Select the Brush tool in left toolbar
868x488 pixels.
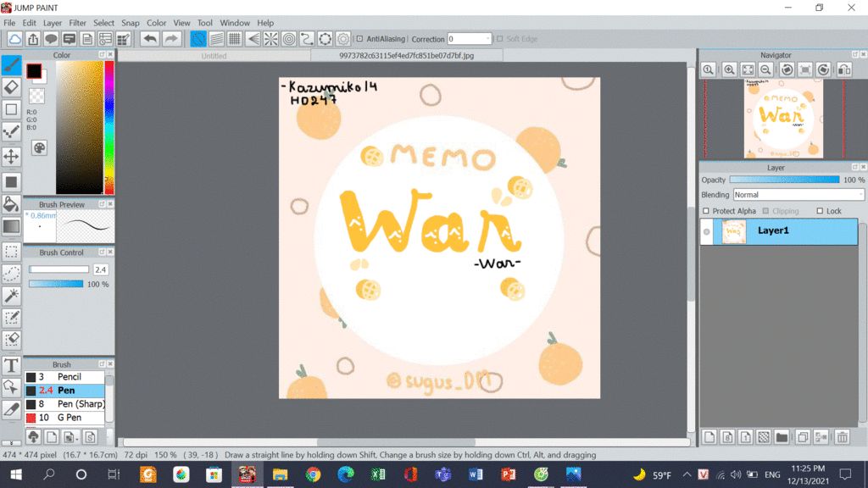coord(11,64)
